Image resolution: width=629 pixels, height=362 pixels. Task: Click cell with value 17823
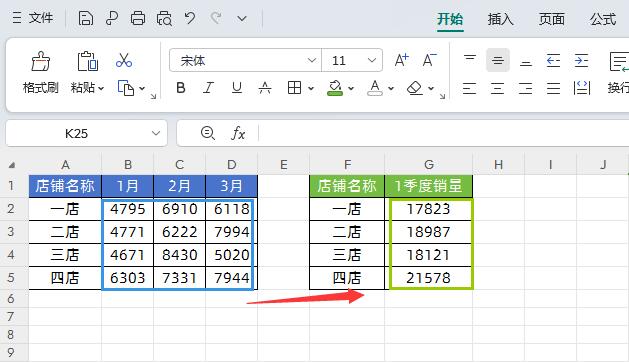click(x=429, y=209)
